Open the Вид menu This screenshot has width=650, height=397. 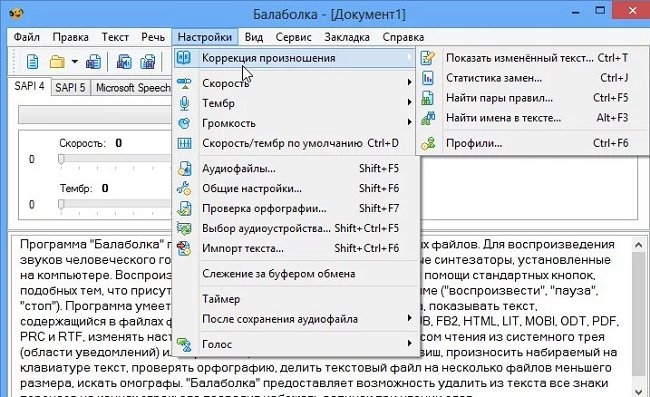coord(254,37)
